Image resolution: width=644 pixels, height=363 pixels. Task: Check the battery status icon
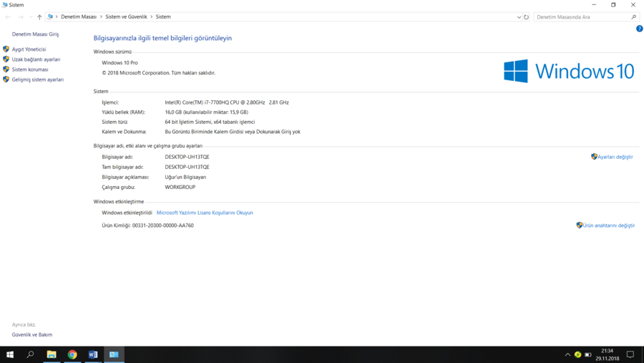(588, 355)
